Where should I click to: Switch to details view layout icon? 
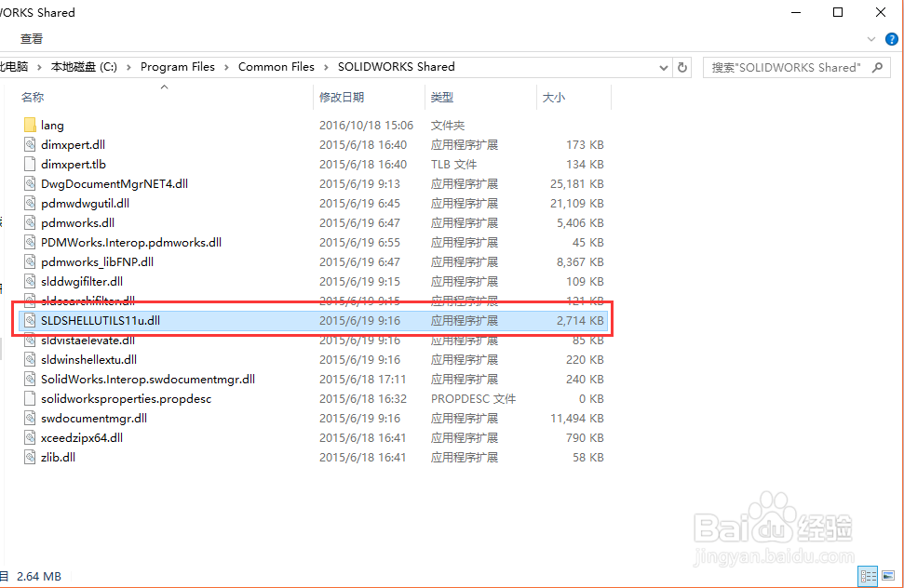(x=868, y=576)
